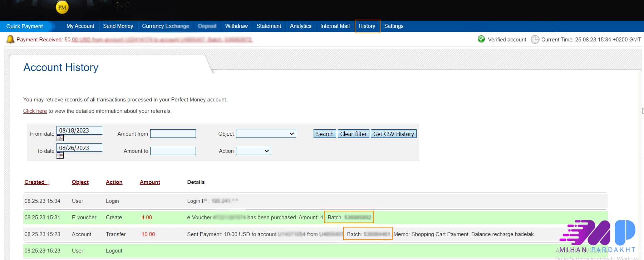644x260 pixels.
Task: Open the From date calendar picker icon
Action: click(x=60, y=138)
